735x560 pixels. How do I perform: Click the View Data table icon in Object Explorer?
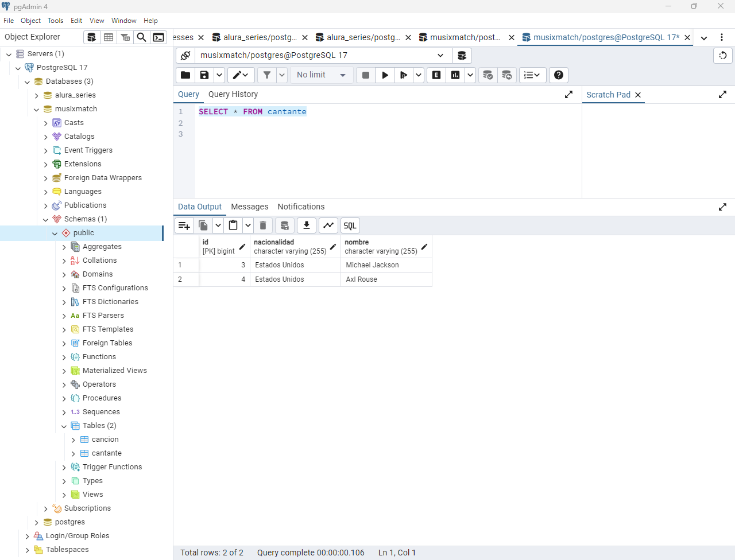click(109, 37)
